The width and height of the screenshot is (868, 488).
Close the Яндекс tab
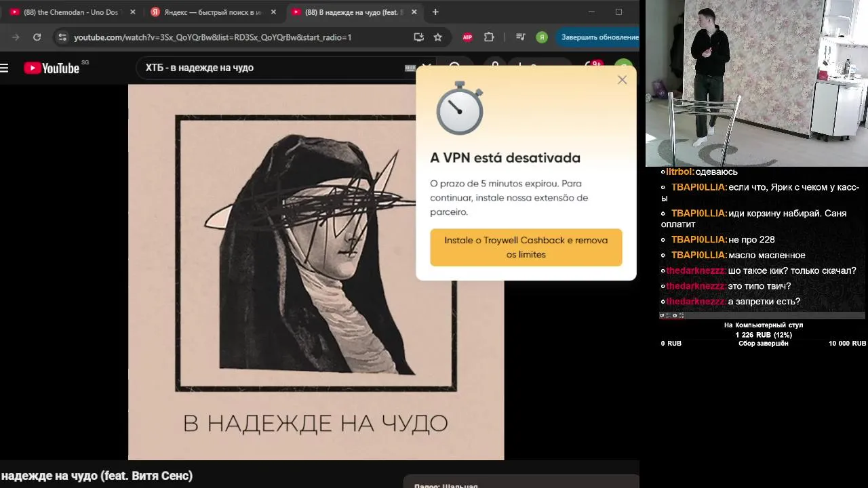point(273,12)
